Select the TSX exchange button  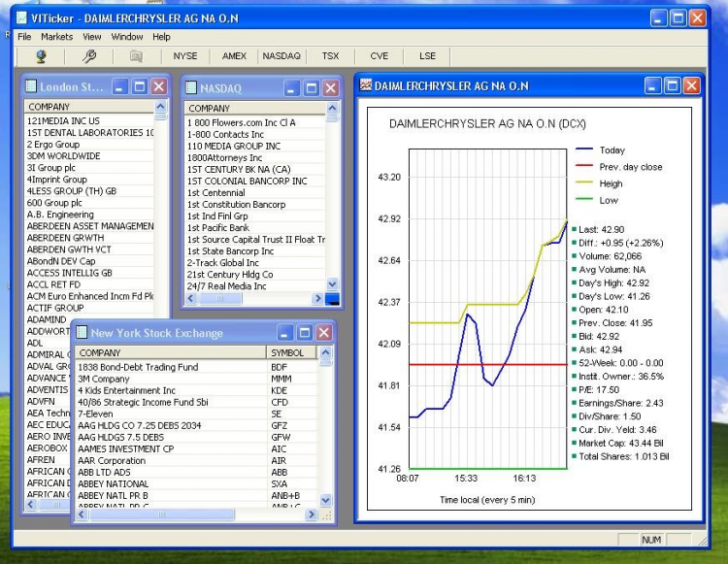click(331, 56)
